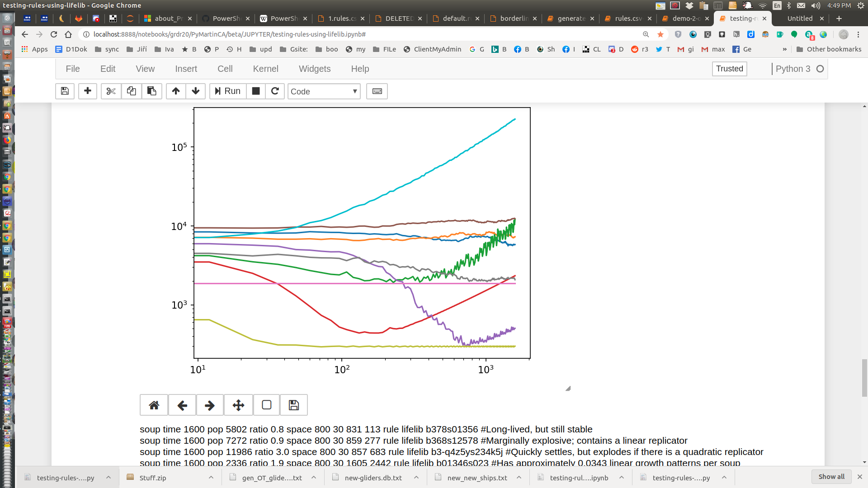868x488 pixels.
Task: Reset plot view with the home icon
Action: [x=154, y=405]
